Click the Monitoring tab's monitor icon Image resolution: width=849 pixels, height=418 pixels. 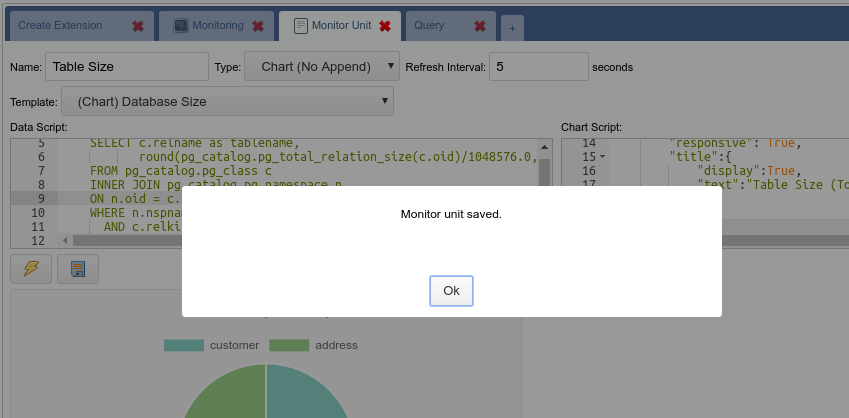coord(181,26)
